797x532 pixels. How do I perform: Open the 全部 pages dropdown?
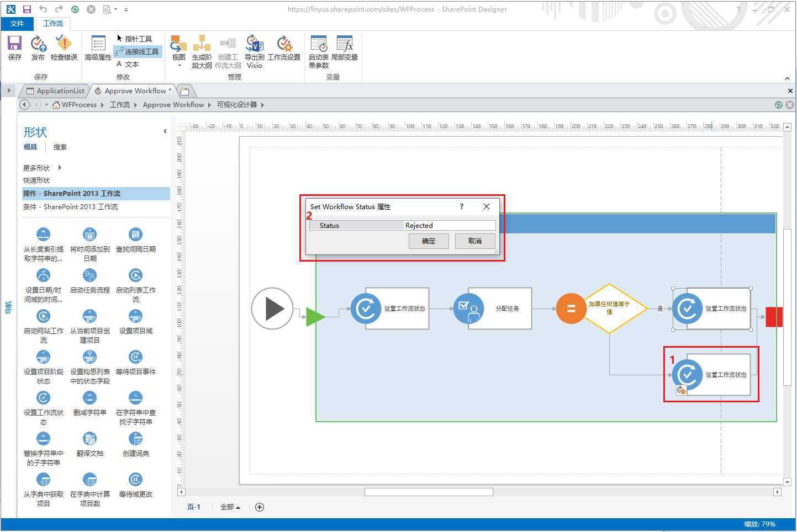click(x=230, y=507)
